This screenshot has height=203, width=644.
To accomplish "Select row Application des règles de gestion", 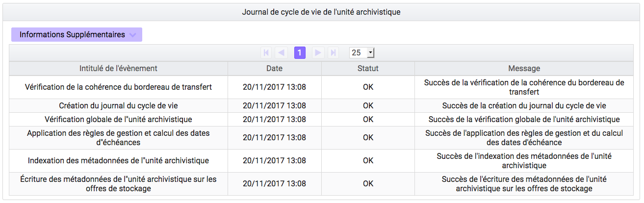I will coord(321,138).
